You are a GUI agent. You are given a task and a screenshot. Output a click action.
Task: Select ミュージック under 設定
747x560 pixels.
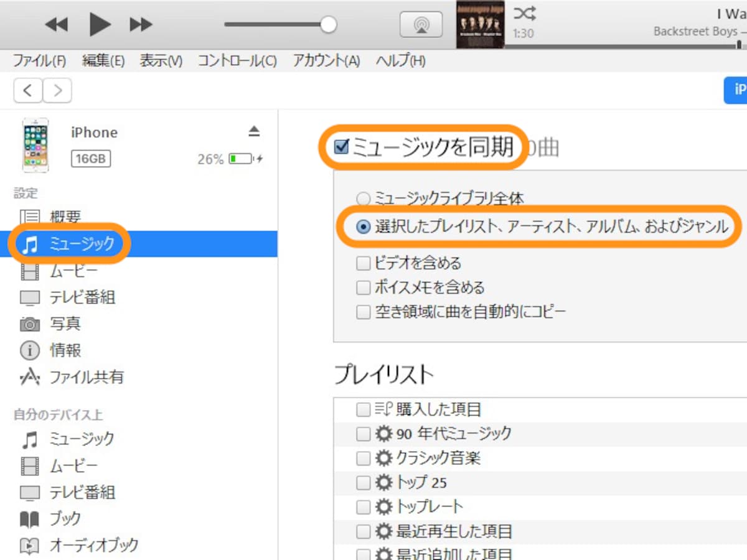pos(139,244)
